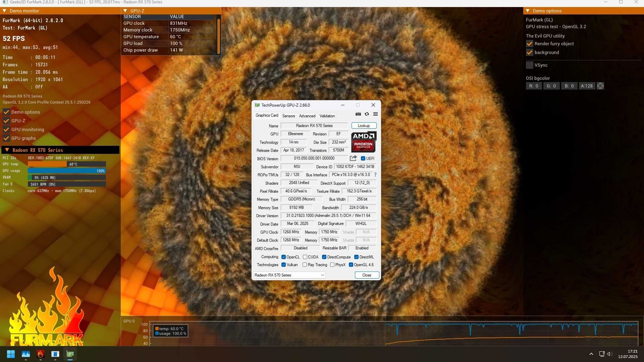
Task: Close the GPU-Z window with X
Action: tap(373, 105)
